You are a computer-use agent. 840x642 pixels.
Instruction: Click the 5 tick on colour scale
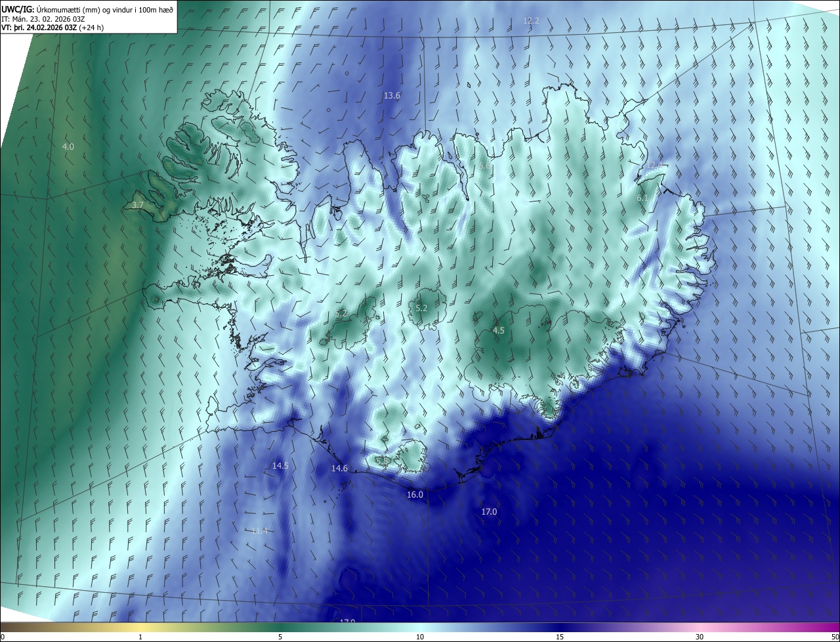pos(280,637)
